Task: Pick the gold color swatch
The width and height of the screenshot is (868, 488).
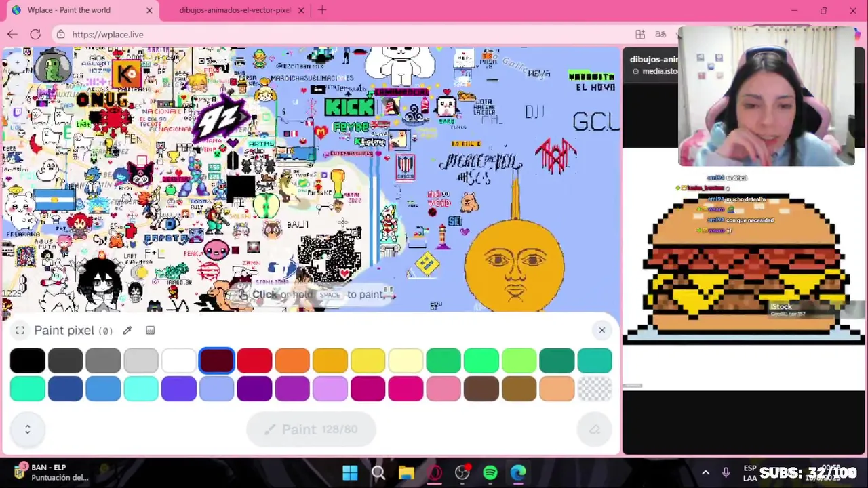Action: tap(330, 361)
